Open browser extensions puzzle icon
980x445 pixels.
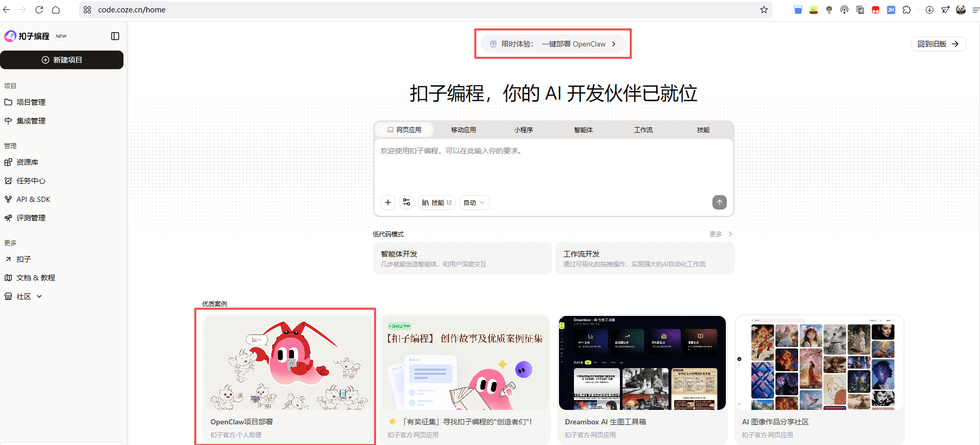tap(907, 10)
